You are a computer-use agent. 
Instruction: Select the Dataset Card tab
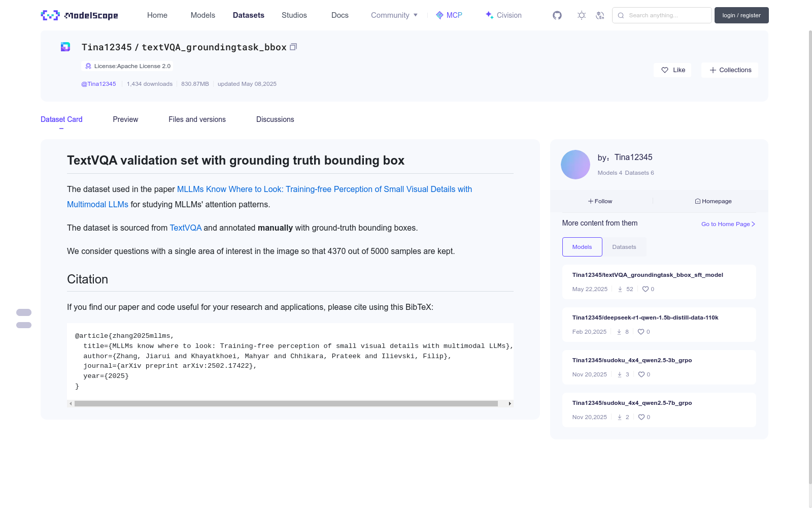pos(61,119)
